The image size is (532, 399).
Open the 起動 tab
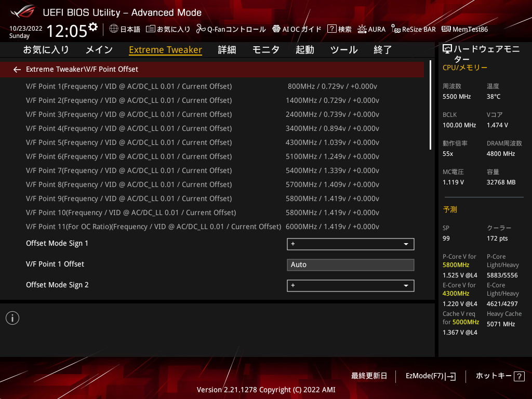[x=304, y=50]
